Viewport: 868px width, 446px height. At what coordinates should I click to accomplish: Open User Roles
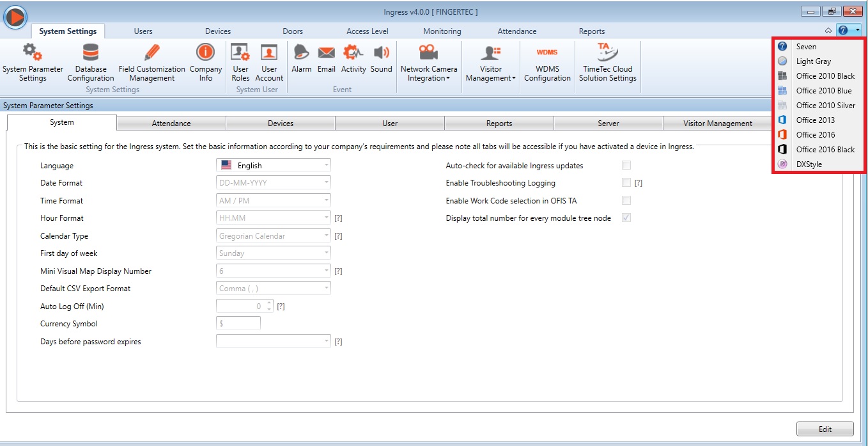coord(240,62)
